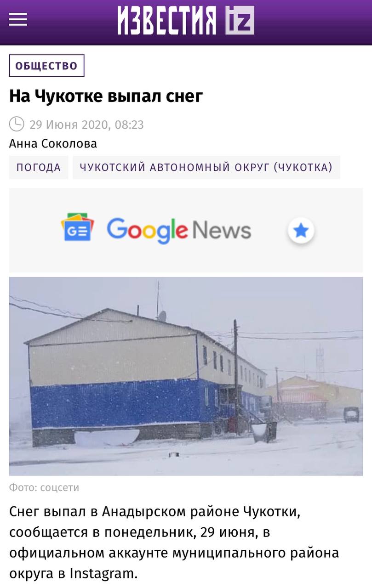Select the ЧУКОТСКИЙ АВТОНОМНЫЙ ОКРУГ tag
Viewport: 372px width, 588px height.
pyautogui.click(x=206, y=167)
